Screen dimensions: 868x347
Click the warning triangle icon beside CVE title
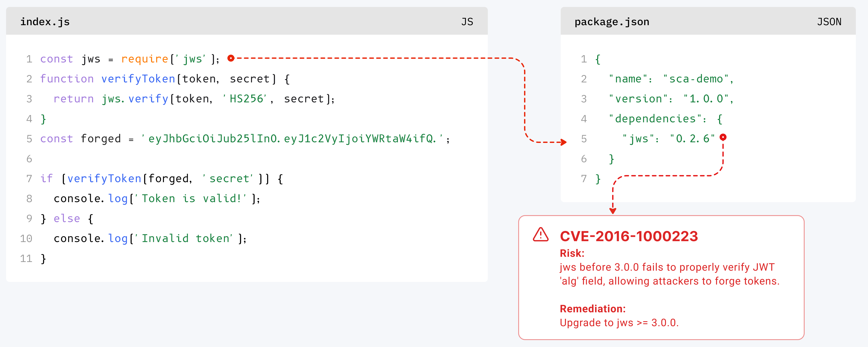pyautogui.click(x=541, y=234)
